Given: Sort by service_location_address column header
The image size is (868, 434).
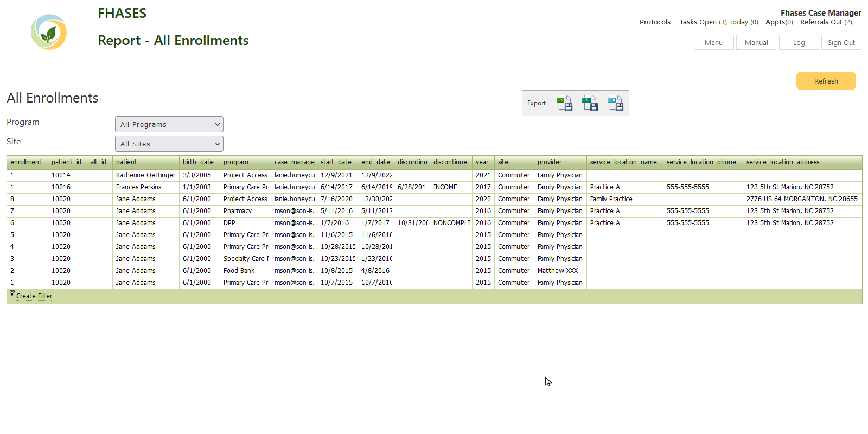Looking at the screenshot, I should pyautogui.click(x=802, y=162).
